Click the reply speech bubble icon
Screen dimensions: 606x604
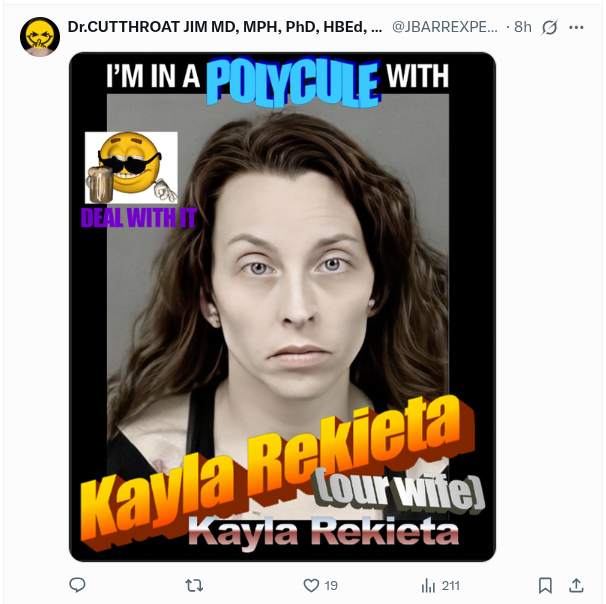[77, 585]
